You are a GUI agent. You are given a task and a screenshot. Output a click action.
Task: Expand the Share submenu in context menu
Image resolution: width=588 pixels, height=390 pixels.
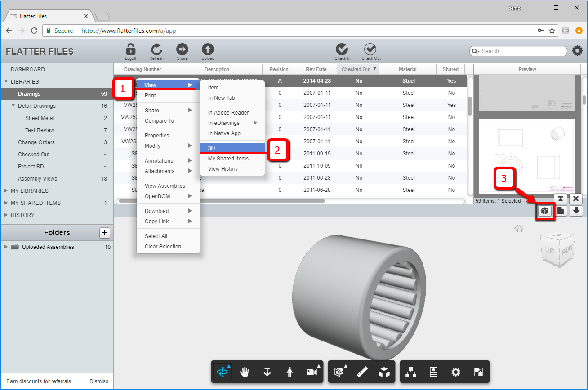[168, 110]
